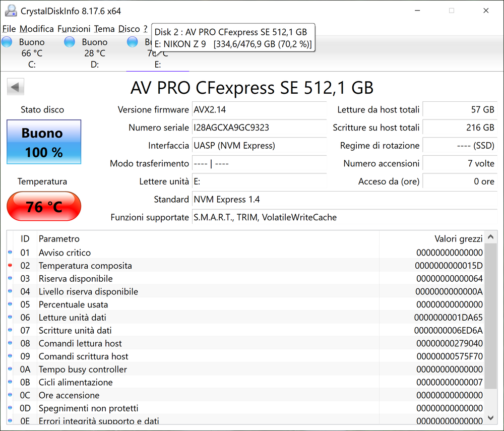Select the Comandi lettura host row
Screen dimensions: 504x431
[245, 343]
